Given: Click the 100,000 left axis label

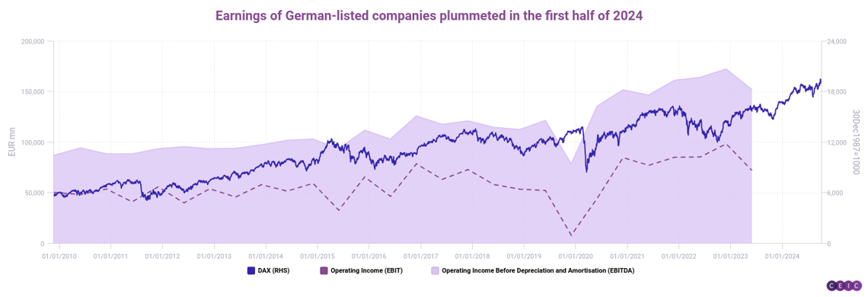Looking at the screenshot, I should pyautogui.click(x=34, y=142).
